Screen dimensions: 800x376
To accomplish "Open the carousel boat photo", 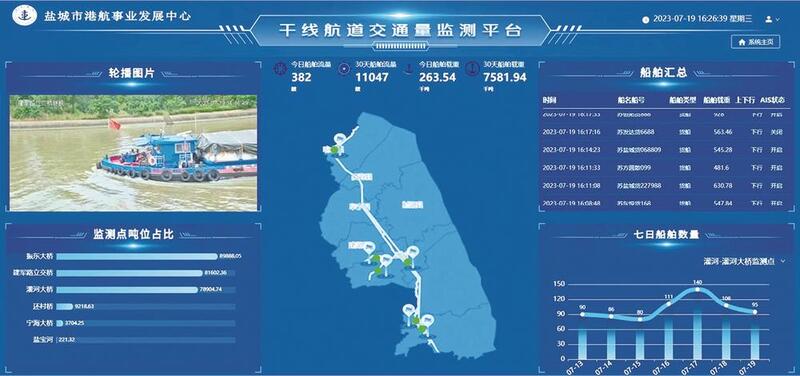I will (133, 153).
